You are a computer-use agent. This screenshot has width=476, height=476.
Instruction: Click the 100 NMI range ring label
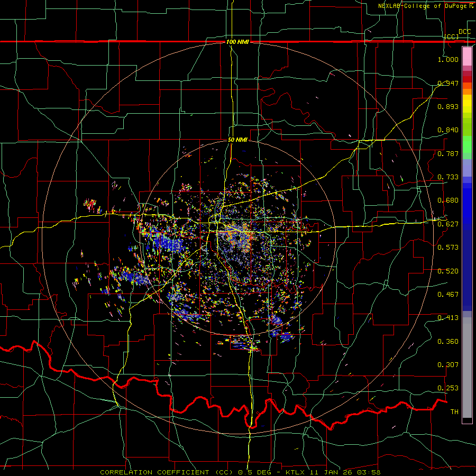pos(237,42)
